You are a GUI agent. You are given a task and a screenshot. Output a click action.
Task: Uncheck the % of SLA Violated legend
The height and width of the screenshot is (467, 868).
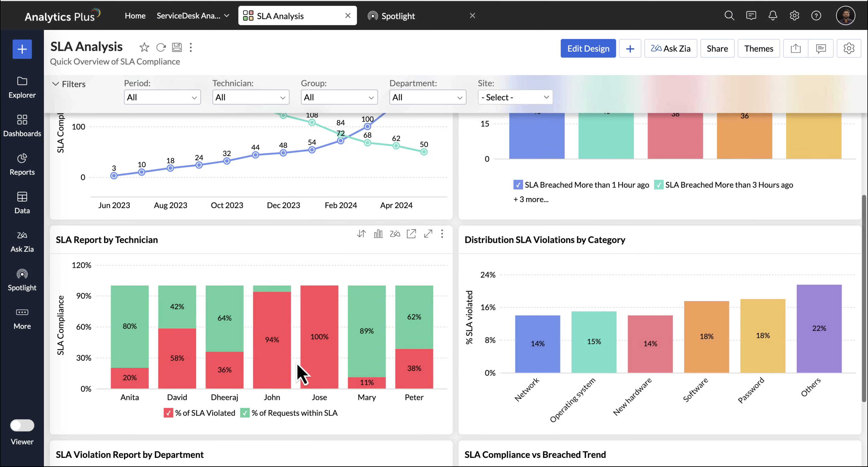coord(168,413)
